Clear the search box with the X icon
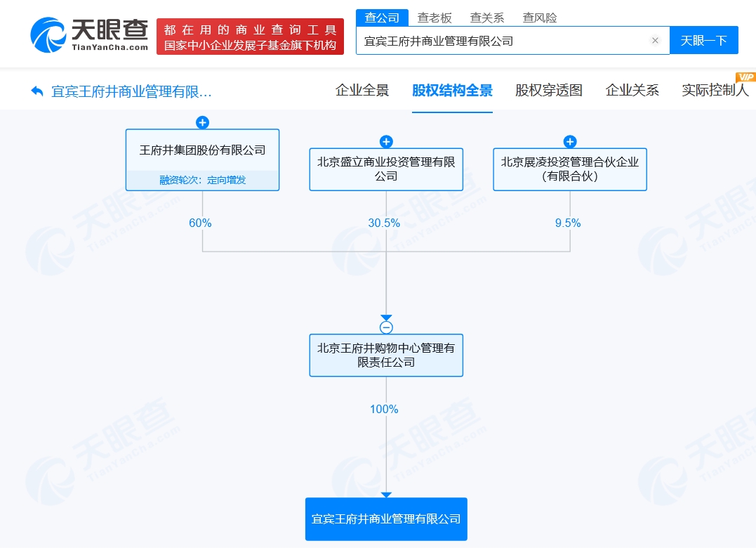 (x=655, y=41)
